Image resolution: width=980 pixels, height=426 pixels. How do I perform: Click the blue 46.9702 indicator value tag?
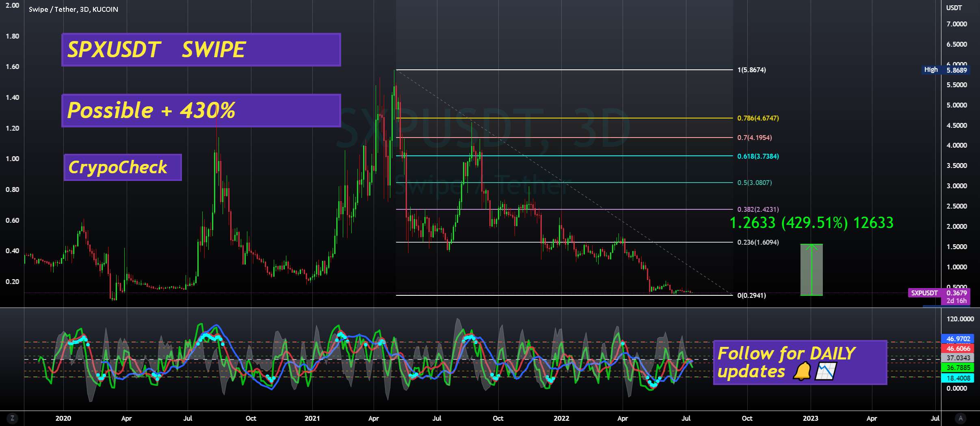point(958,339)
